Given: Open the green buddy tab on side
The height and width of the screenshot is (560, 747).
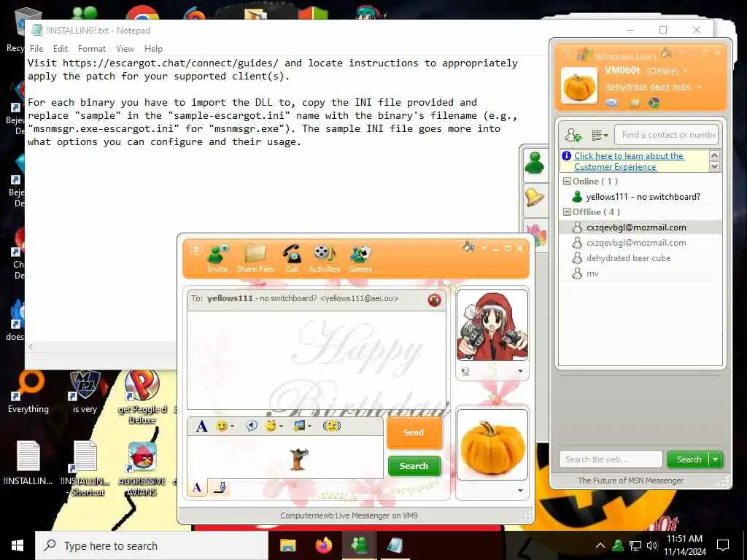Looking at the screenshot, I should pyautogui.click(x=535, y=163).
